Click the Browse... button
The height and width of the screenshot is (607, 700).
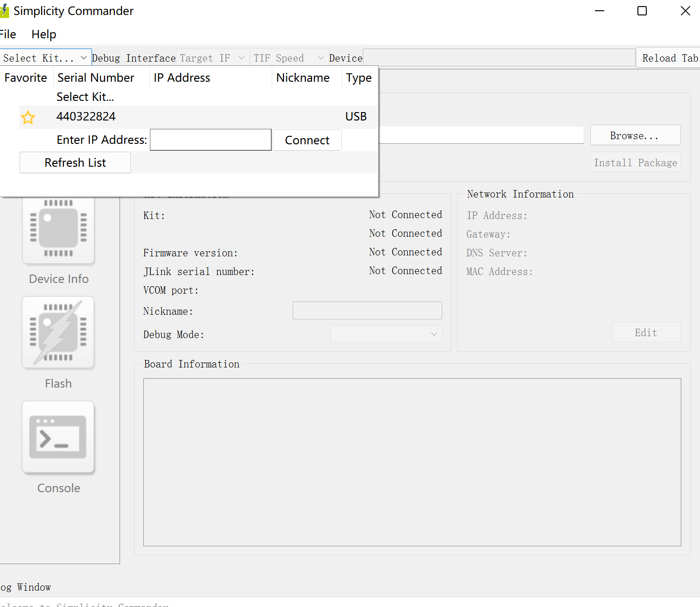coord(635,135)
